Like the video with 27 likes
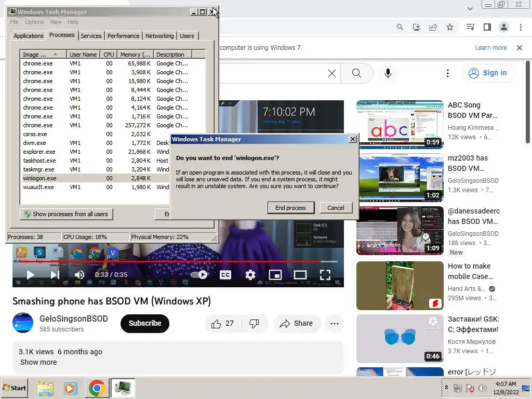 222,323
